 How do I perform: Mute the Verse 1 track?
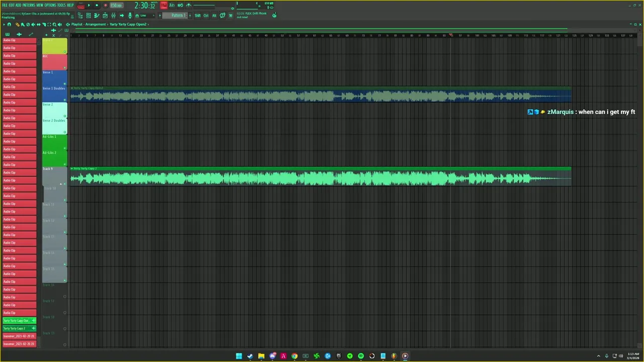coord(64,83)
